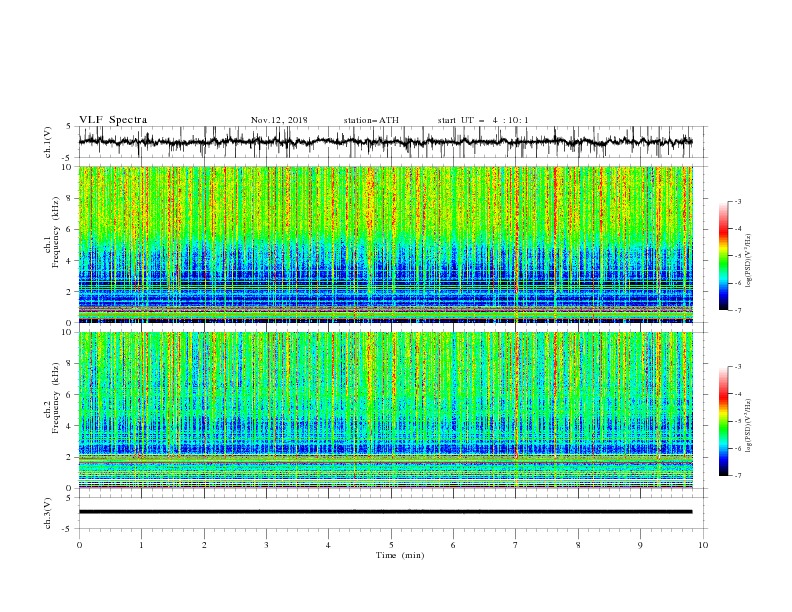Click the "start UT = 4 :10: 1" text
792x612 pixels.
(483, 120)
